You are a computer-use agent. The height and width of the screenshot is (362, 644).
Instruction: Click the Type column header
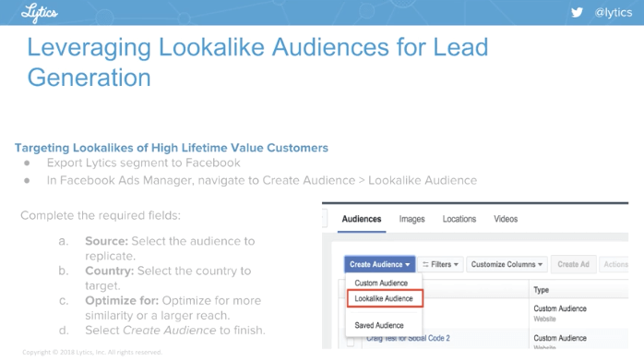541,290
